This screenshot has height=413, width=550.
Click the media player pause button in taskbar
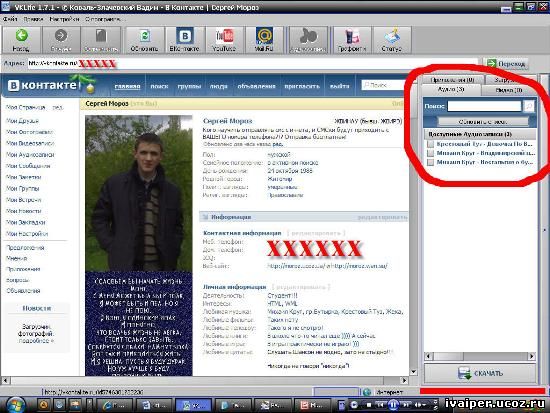[393, 405]
